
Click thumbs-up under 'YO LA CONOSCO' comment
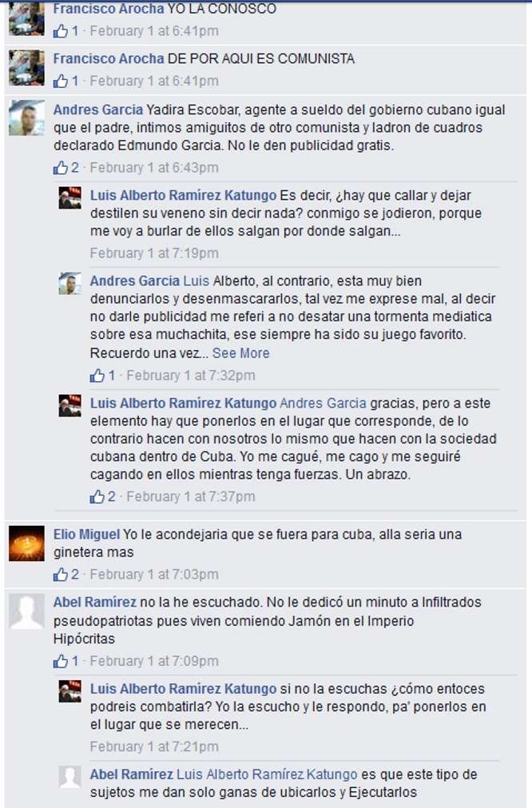pos(60,31)
